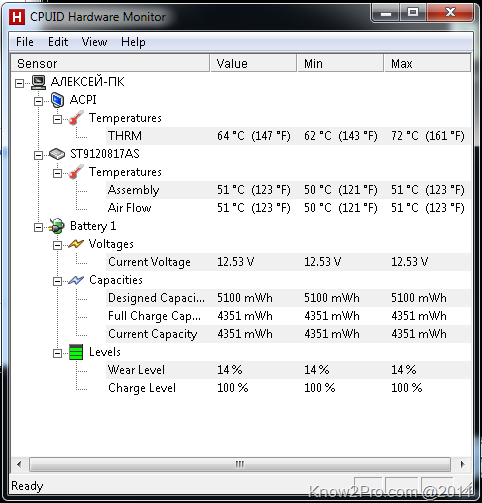Select the Capacities label
482x503 pixels.
pos(116,280)
